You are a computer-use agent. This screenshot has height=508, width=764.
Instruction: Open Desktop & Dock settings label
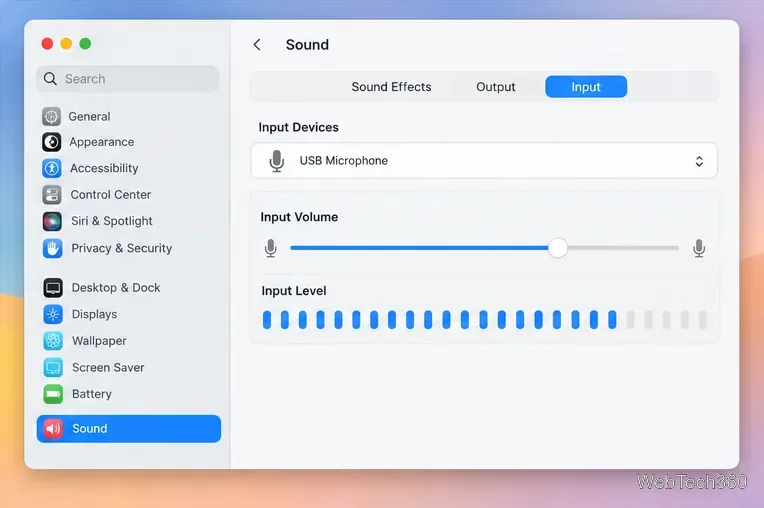coord(116,288)
